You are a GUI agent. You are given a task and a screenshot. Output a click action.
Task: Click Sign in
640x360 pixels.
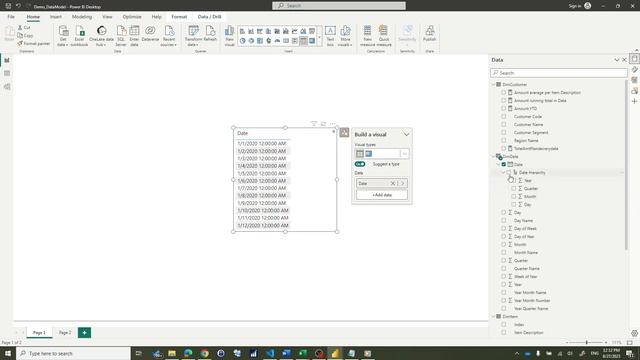pyautogui.click(x=575, y=6)
